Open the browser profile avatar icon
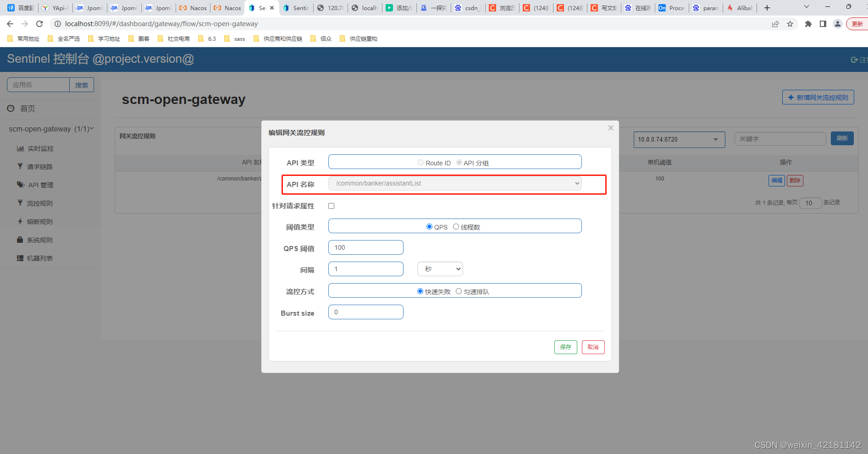 click(x=838, y=24)
